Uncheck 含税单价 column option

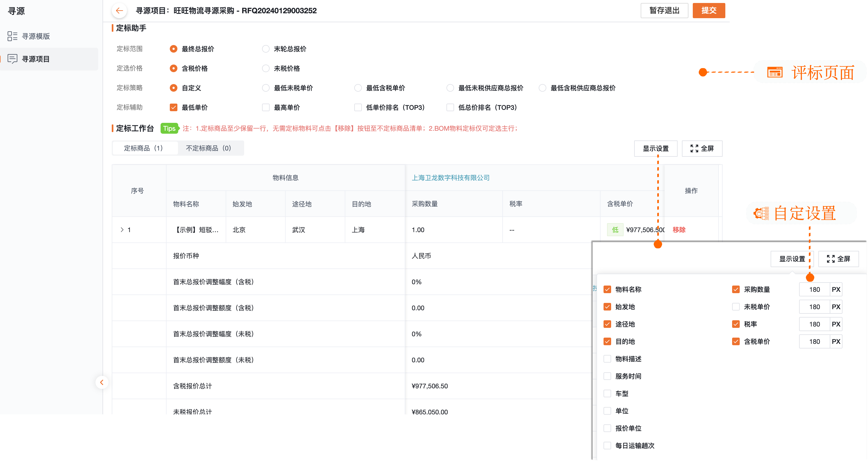tap(736, 342)
